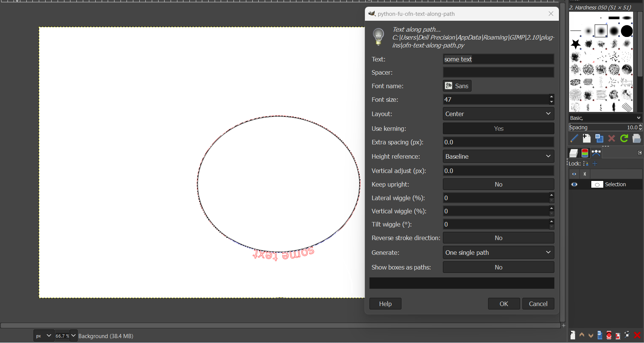Pick the black rectangular block brush
This screenshot has height=343, width=644.
614,18
